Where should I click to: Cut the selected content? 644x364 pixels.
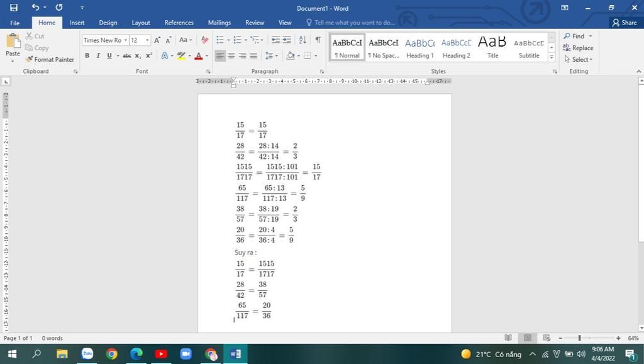[x=35, y=36]
